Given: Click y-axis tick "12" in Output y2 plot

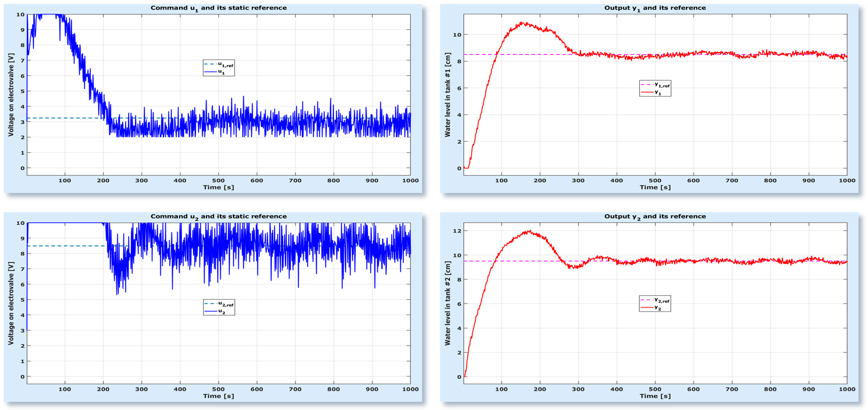Looking at the screenshot, I should point(457,231).
